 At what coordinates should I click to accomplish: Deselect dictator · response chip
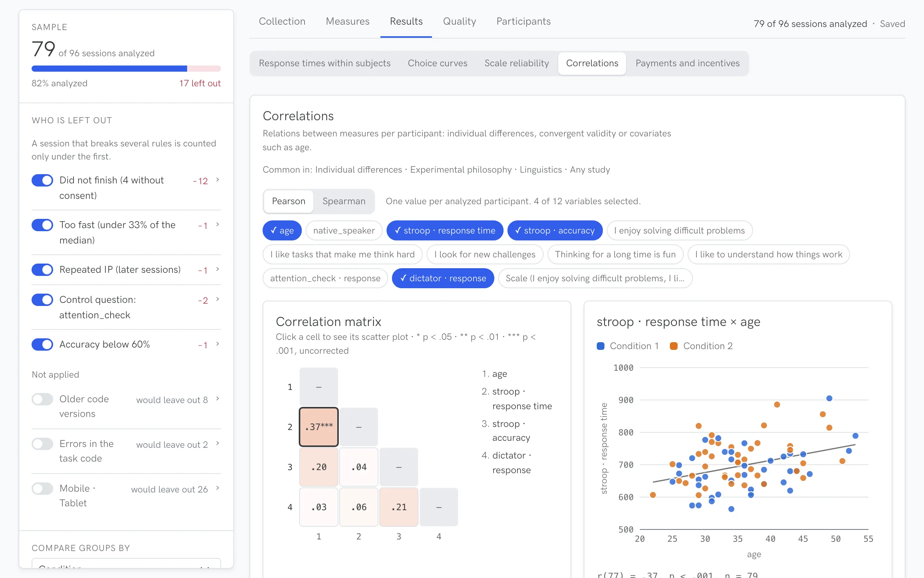pyautogui.click(x=443, y=278)
